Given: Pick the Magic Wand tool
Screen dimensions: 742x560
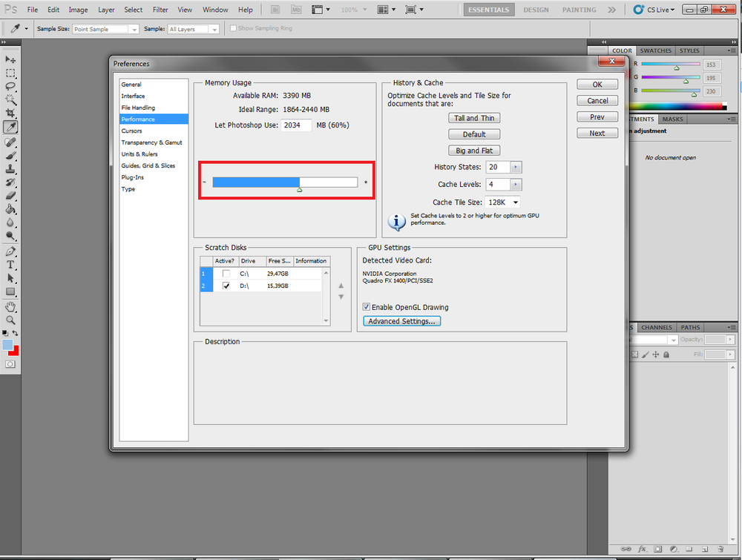Looking at the screenshot, I should 11,99.
